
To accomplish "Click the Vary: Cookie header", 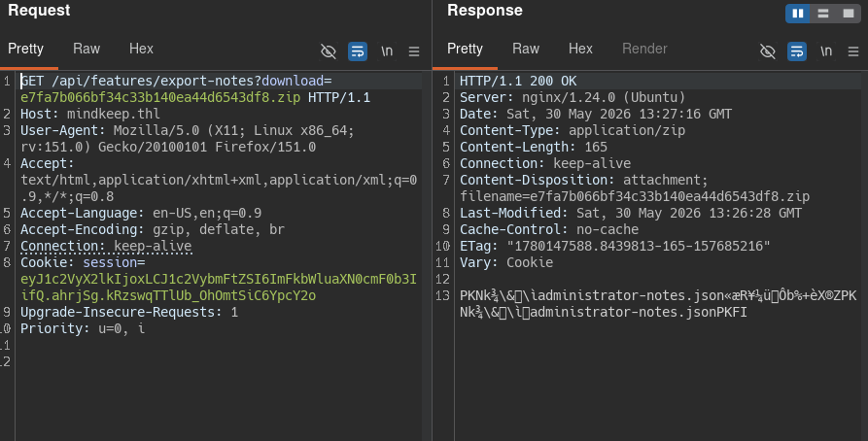I will click(506, 263).
